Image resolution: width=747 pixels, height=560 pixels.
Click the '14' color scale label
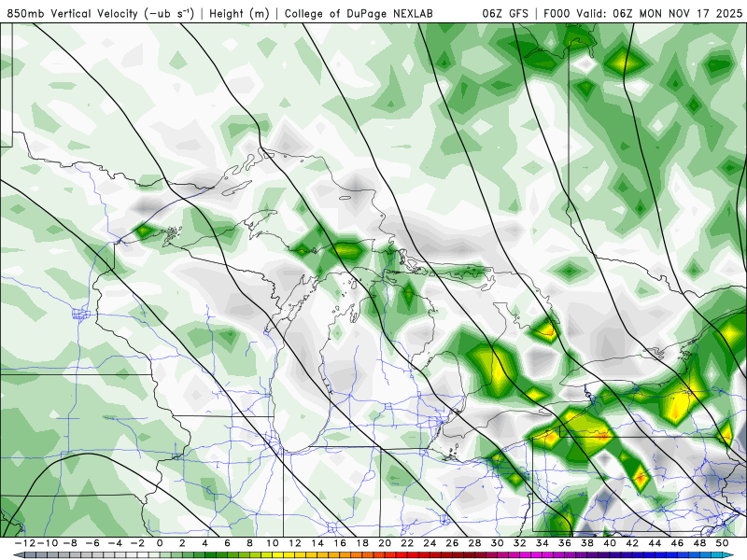point(317,543)
